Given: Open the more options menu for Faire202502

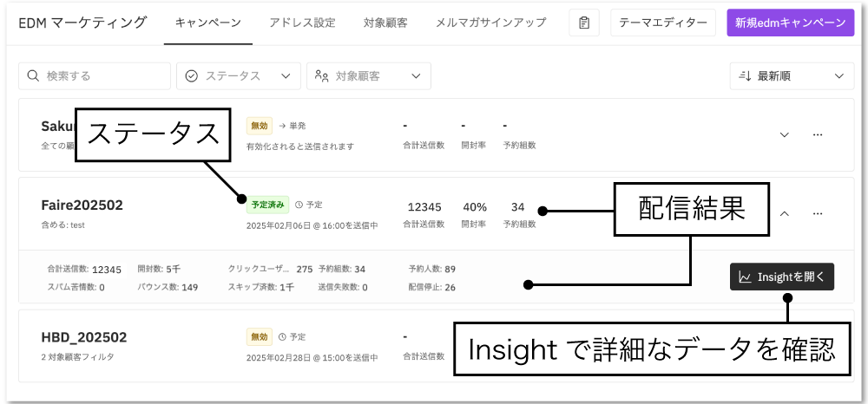Looking at the screenshot, I should (x=817, y=213).
